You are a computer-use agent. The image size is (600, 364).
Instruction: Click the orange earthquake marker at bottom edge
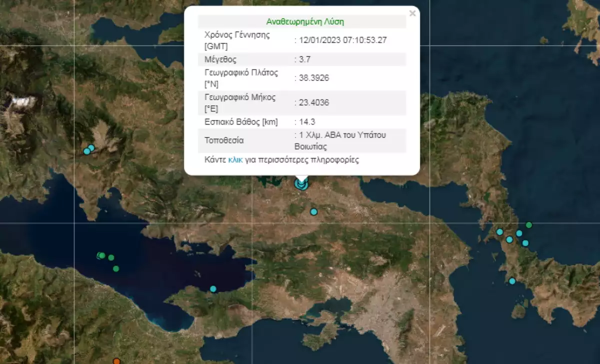(116, 361)
